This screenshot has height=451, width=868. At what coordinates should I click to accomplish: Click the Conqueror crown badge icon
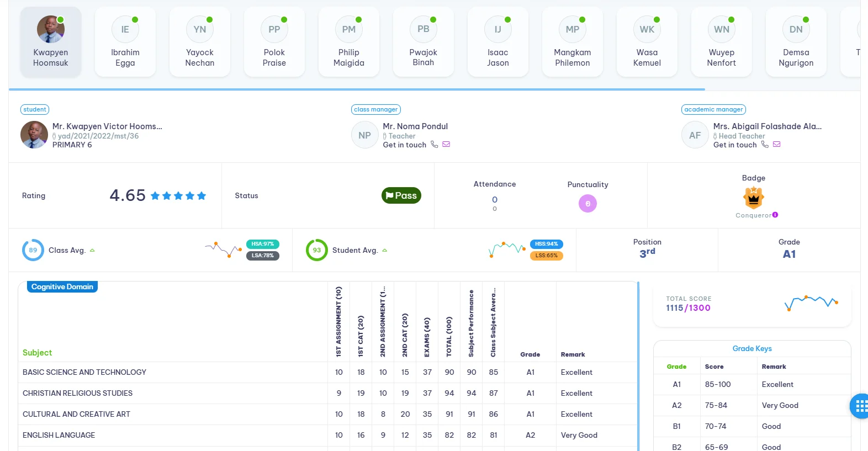click(753, 198)
